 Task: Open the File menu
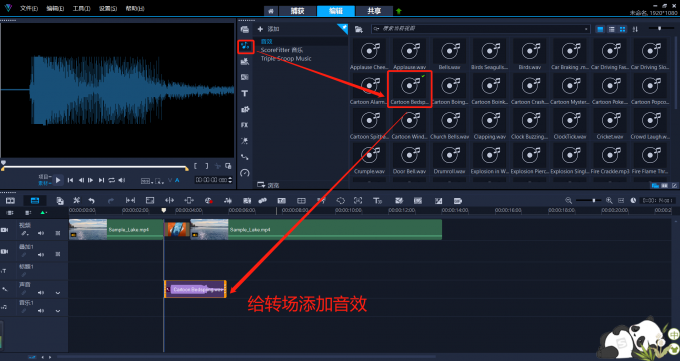click(29, 8)
